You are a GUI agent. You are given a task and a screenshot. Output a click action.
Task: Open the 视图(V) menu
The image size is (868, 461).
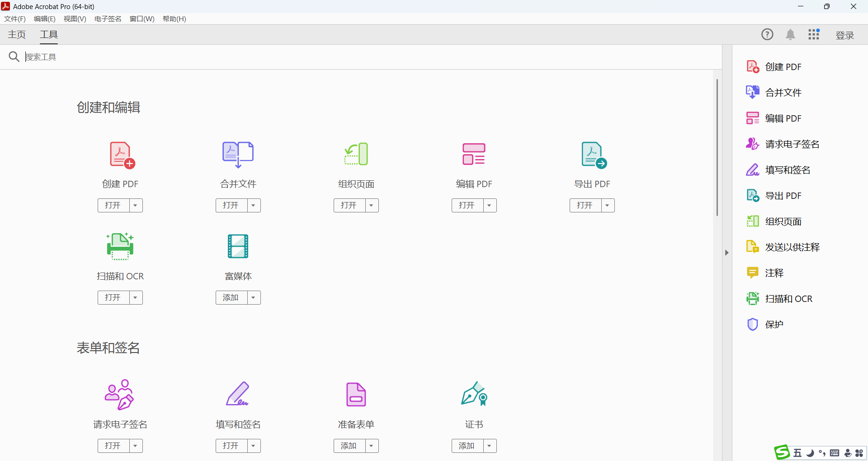(x=75, y=19)
